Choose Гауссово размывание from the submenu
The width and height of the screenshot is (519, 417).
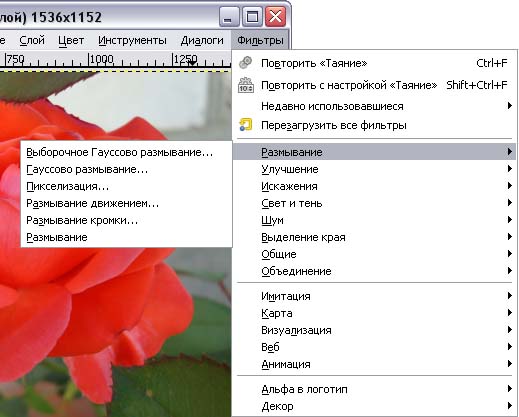(x=87, y=169)
